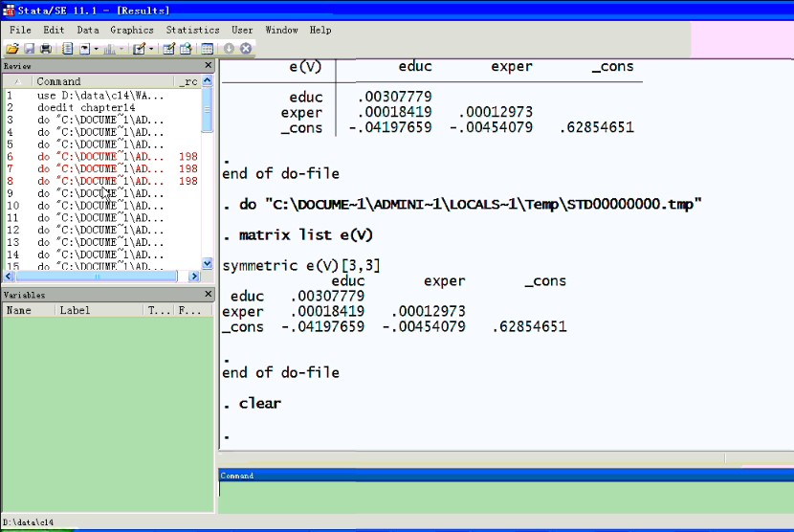
Task: Click the Log begin/close icon
Action: [x=67, y=49]
